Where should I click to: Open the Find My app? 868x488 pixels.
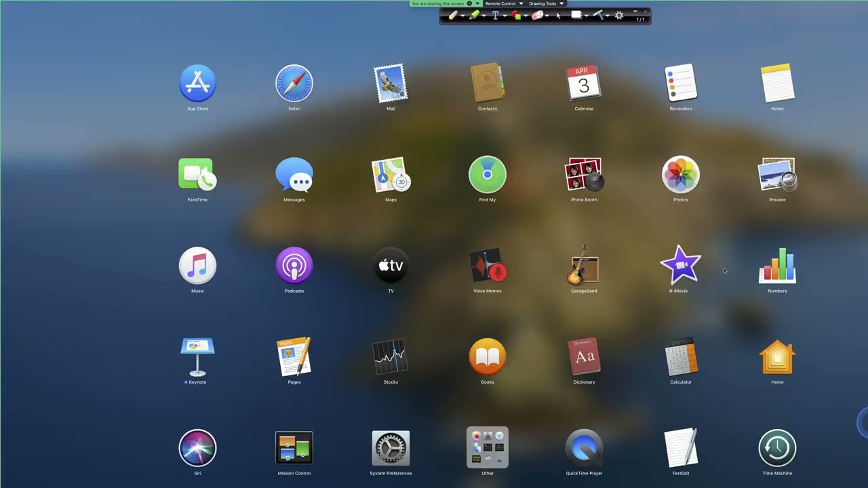pyautogui.click(x=488, y=174)
